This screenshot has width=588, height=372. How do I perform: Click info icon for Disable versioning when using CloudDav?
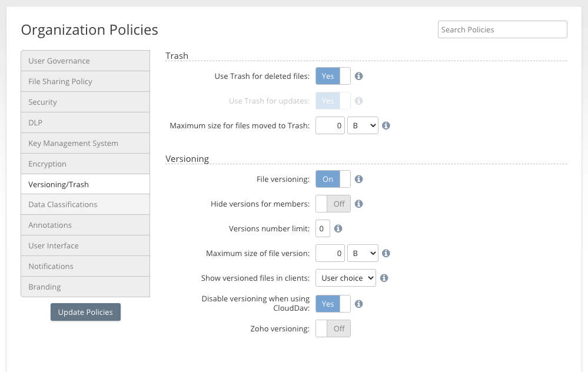tap(358, 304)
